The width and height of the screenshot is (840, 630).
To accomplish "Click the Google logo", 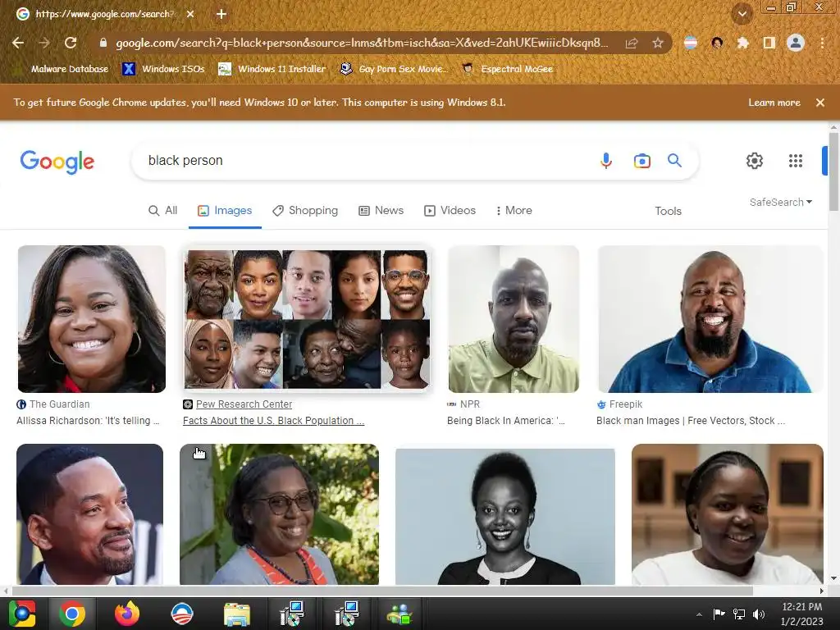I will 57,162.
